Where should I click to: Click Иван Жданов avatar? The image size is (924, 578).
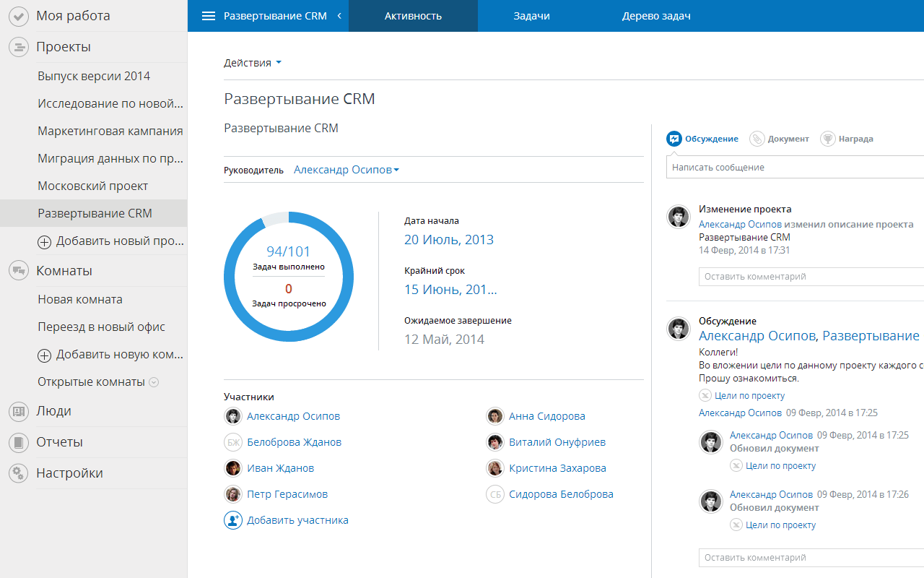233,468
